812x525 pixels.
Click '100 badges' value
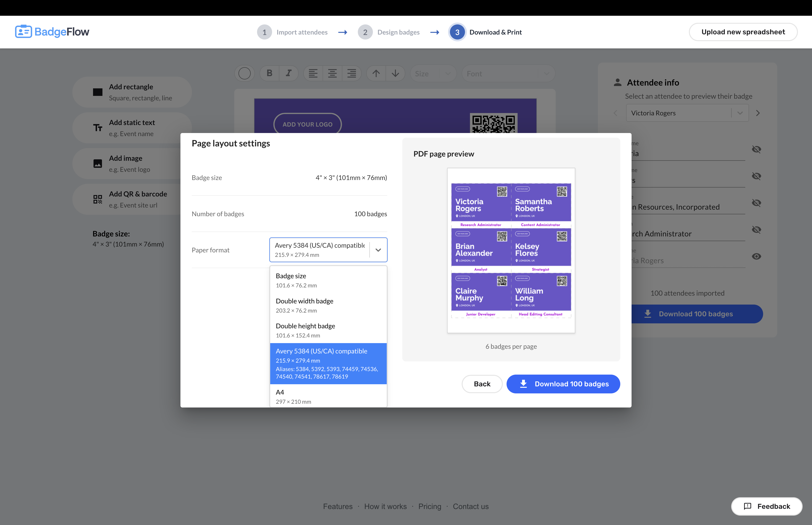point(370,214)
